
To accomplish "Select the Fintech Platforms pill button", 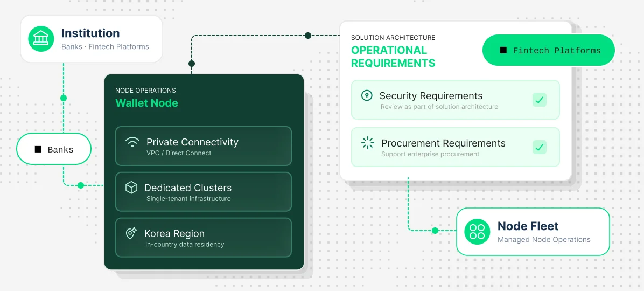I will (x=548, y=50).
